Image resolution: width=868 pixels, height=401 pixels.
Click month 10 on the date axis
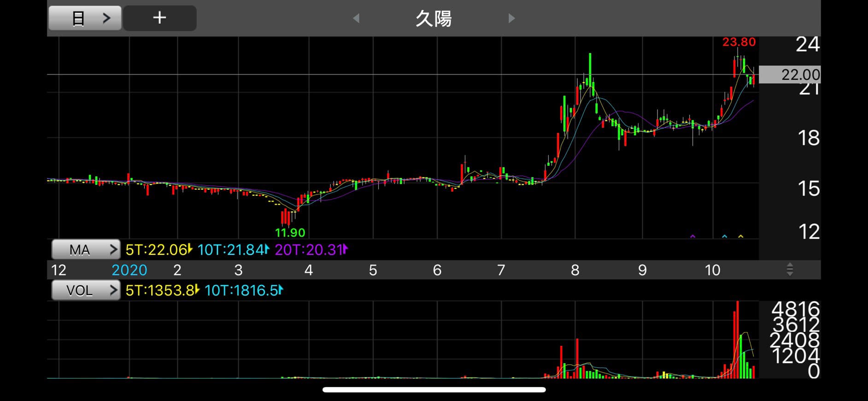pos(712,270)
